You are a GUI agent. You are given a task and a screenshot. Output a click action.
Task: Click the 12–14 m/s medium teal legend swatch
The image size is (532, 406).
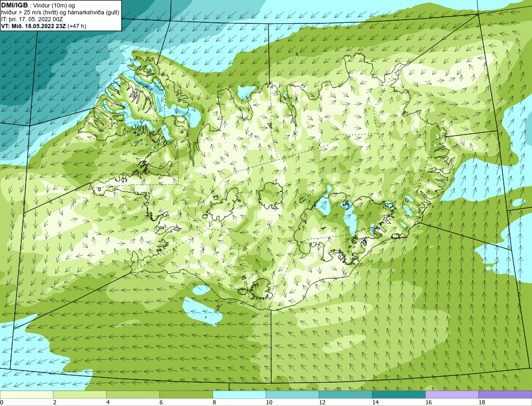pos(346,394)
